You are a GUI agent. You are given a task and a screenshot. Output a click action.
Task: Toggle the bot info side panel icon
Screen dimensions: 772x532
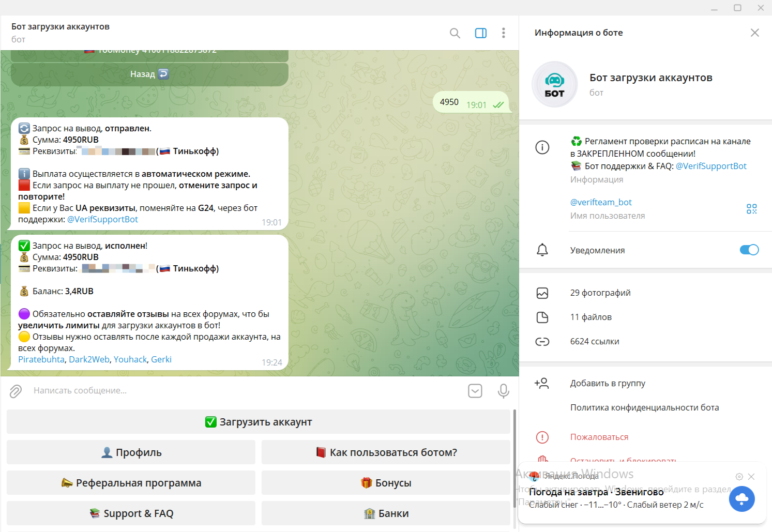(x=480, y=33)
